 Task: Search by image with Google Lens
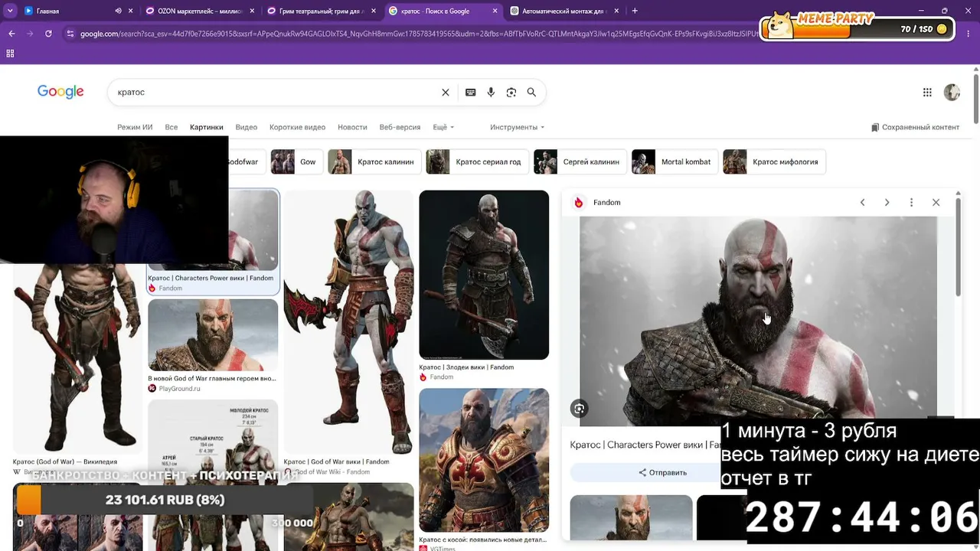point(511,93)
